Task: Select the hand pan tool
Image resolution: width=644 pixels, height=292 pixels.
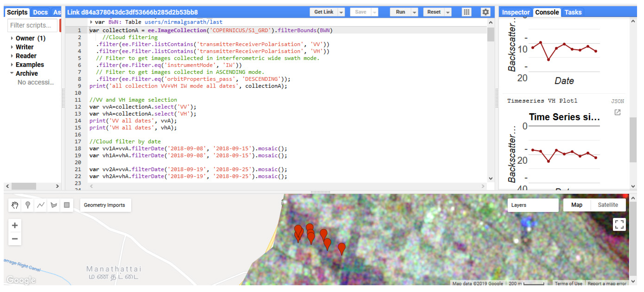Action: point(15,205)
